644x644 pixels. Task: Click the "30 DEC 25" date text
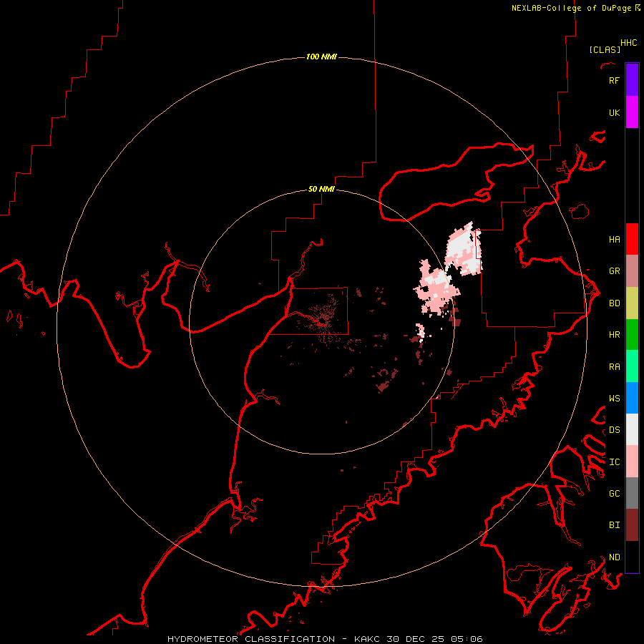pyautogui.click(x=416, y=639)
